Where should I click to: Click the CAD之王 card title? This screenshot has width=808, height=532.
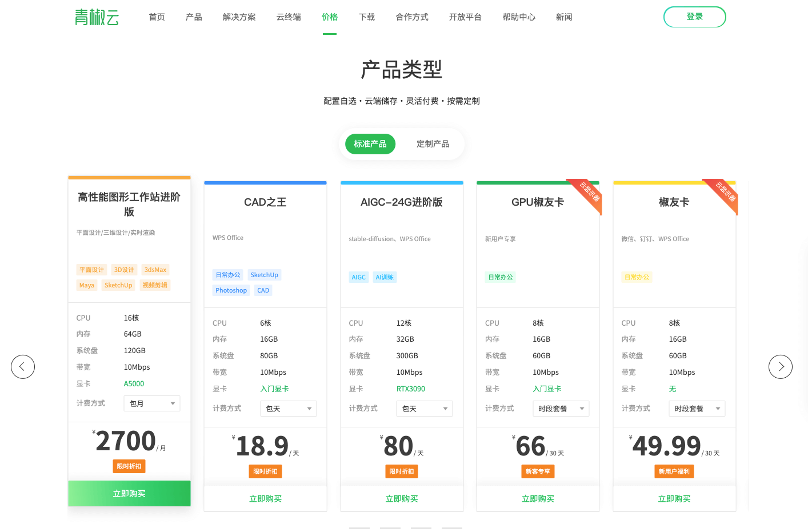266,202
